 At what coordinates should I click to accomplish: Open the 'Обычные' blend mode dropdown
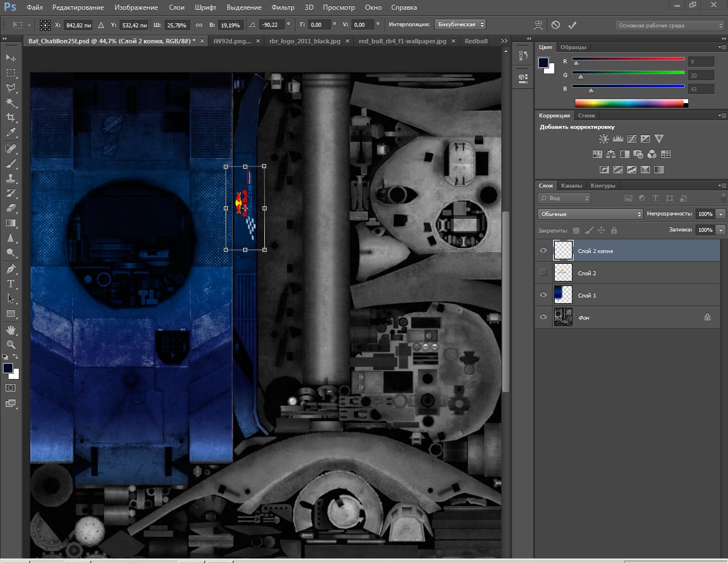point(590,214)
